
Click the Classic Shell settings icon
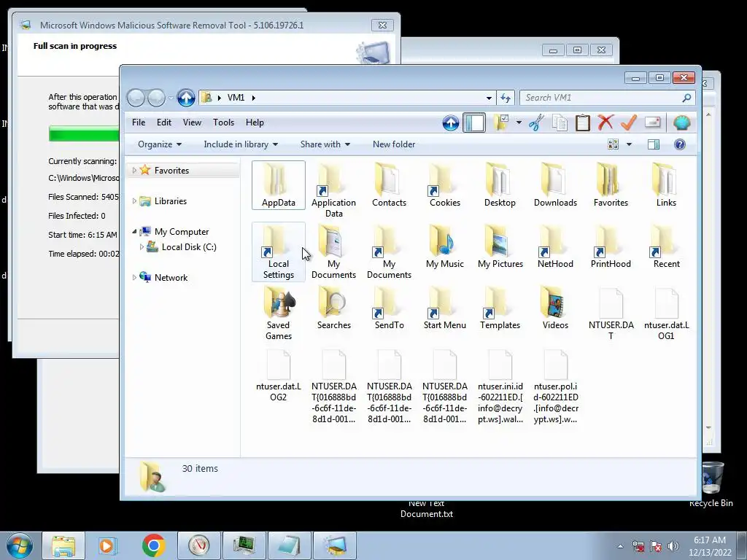click(x=682, y=122)
